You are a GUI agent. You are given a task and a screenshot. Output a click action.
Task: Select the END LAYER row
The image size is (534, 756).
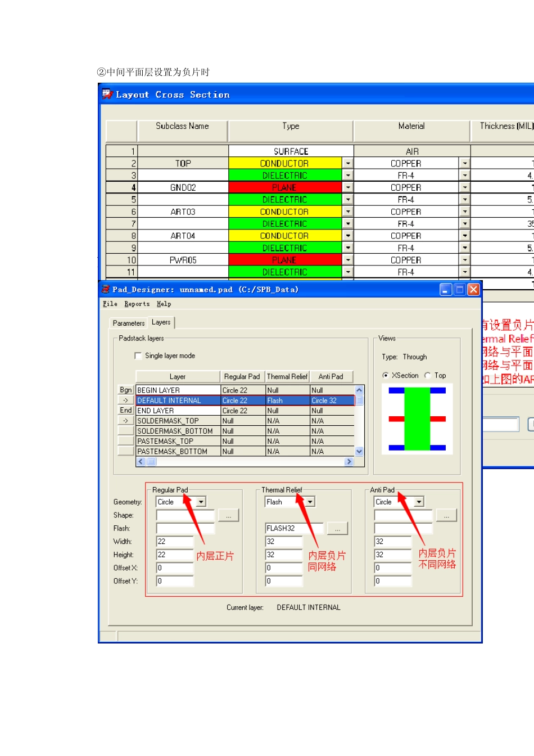pos(245,411)
